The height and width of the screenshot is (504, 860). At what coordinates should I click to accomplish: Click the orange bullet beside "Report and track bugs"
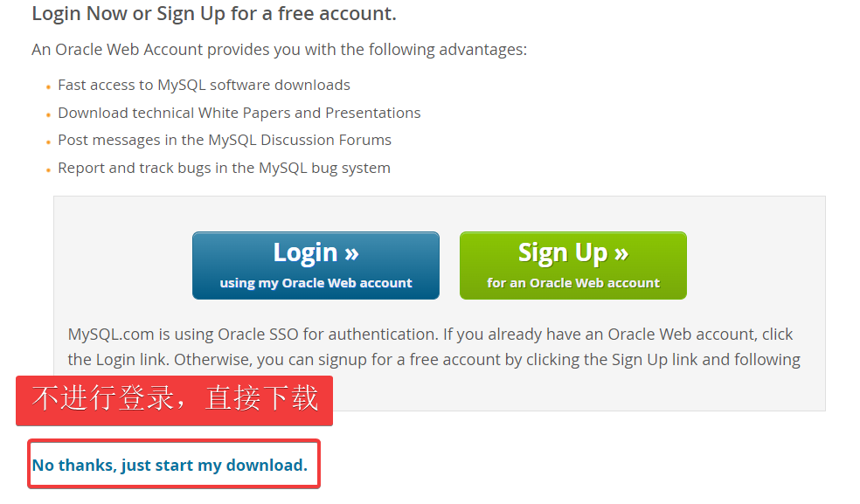click(48, 170)
